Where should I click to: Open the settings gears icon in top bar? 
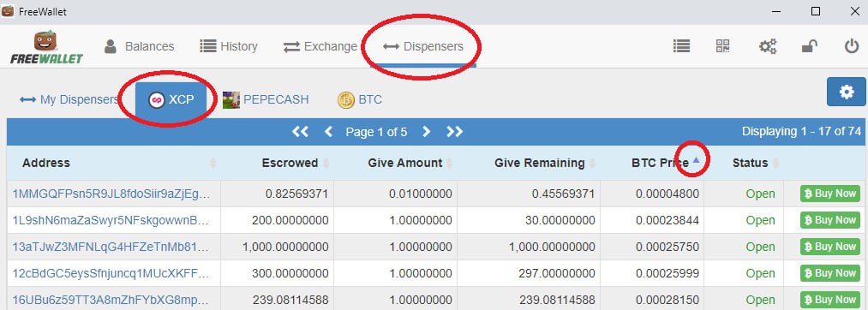[767, 46]
